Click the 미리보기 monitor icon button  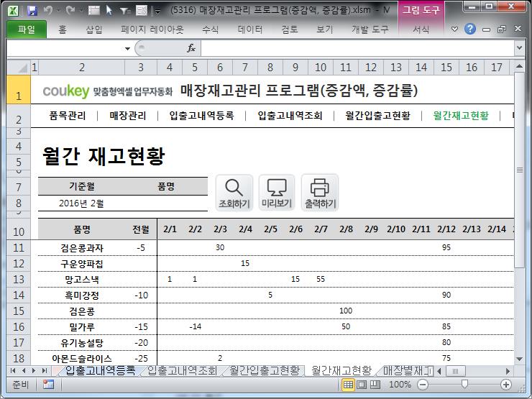(277, 193)
